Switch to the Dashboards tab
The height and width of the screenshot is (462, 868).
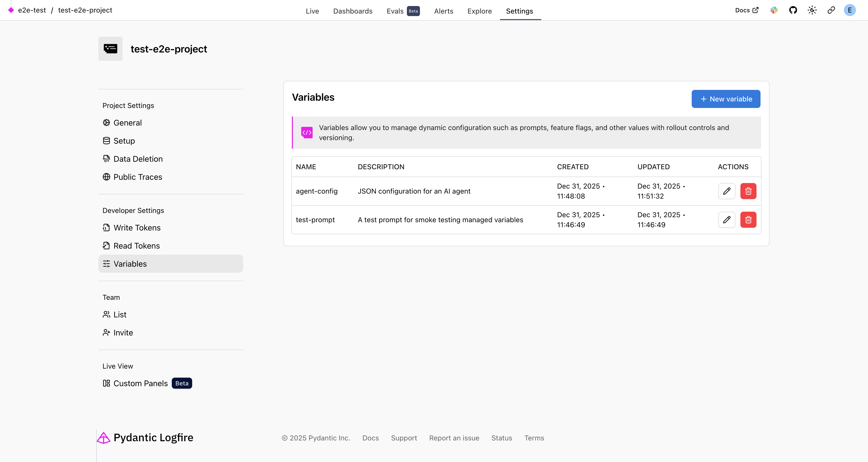(352, 11)
